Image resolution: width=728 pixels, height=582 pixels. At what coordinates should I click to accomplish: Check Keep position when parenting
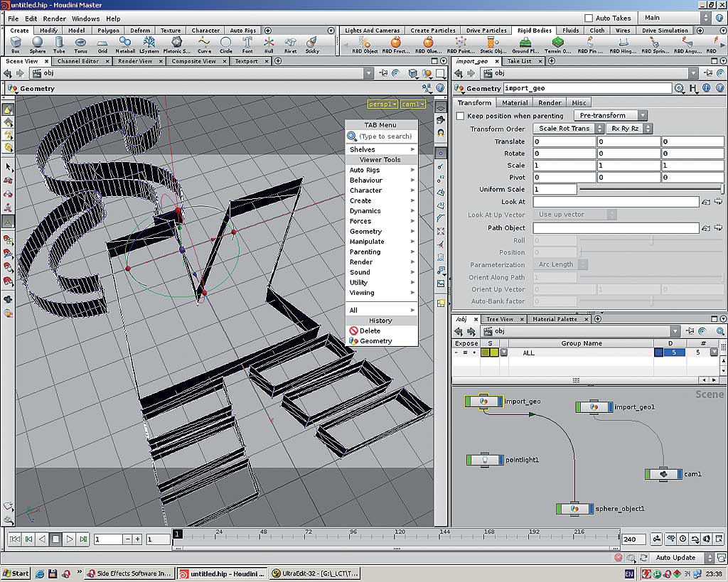460,116
